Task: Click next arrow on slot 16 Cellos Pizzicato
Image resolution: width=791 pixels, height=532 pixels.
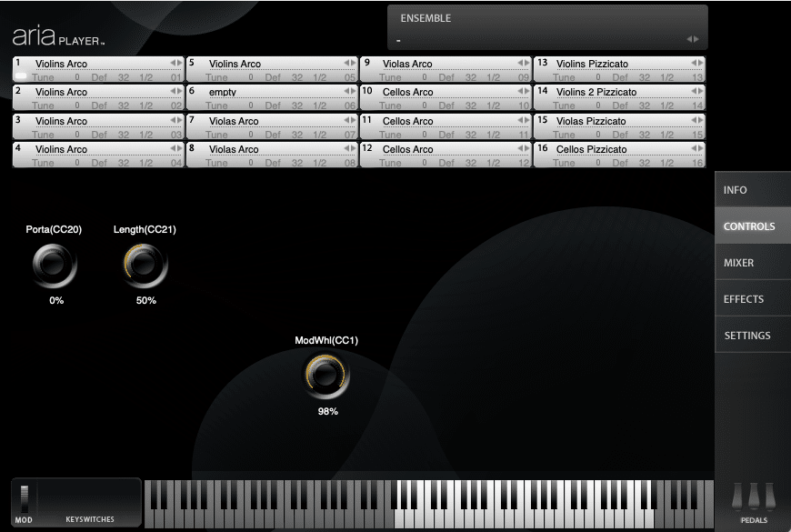Action: click(x=701, y=148)
